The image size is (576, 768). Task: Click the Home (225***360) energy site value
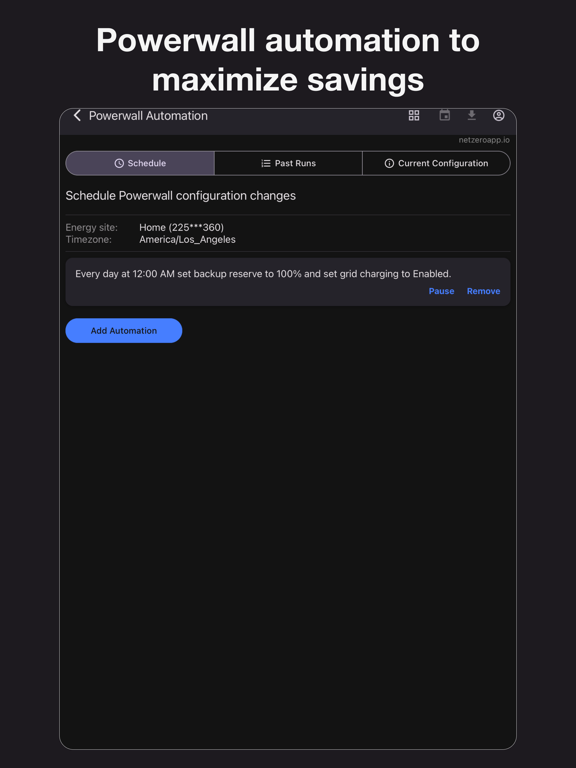[181, 227]
